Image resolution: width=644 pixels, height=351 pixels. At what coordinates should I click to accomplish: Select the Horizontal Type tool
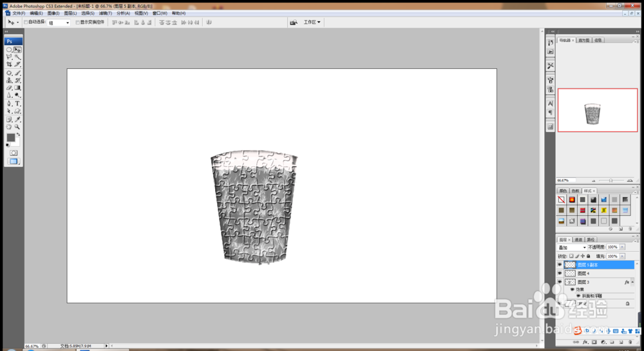coord(17,104)
